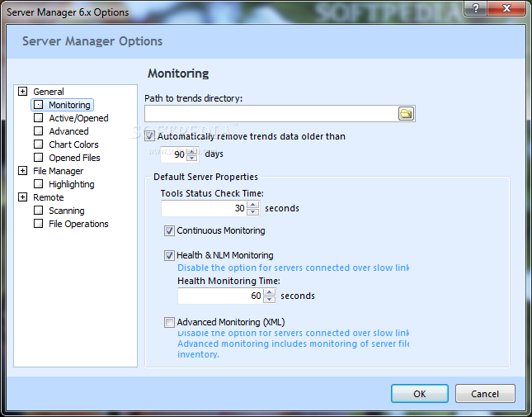Toggle automatically remove trends data checkbox
This screenshot has width=532, height=417.
coord(149,136)
